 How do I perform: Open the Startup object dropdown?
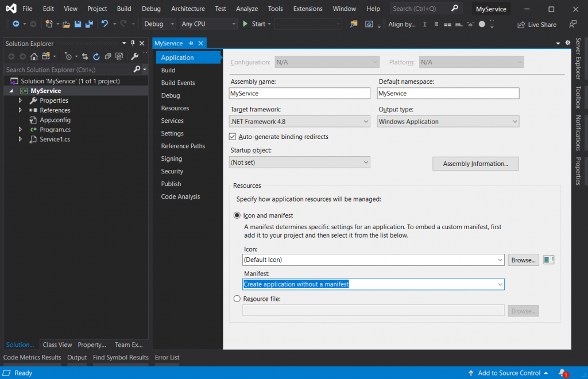click(300, 163)
